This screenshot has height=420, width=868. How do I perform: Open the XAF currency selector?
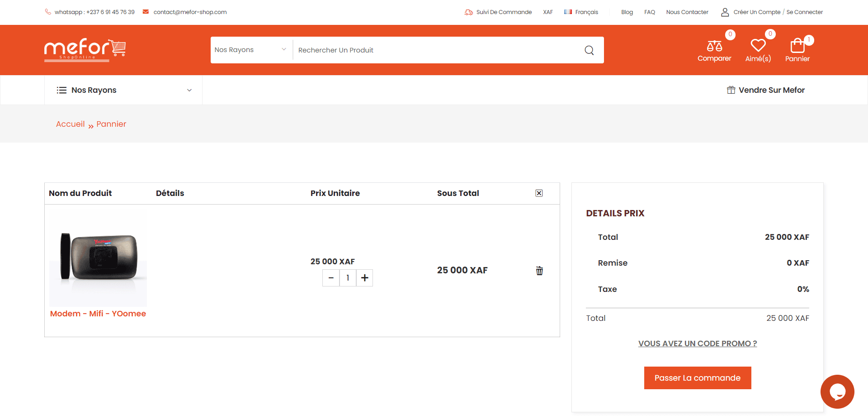548,12
